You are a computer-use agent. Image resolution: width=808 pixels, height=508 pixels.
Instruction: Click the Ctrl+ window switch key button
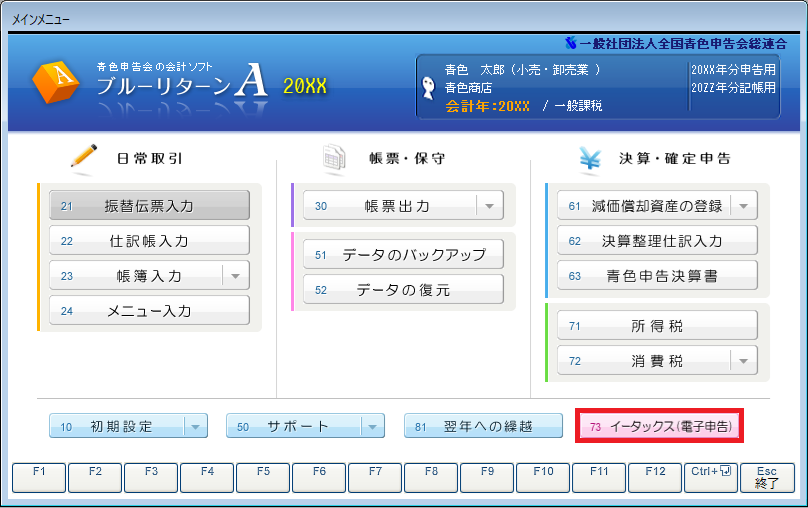click(x=709, y=477)
